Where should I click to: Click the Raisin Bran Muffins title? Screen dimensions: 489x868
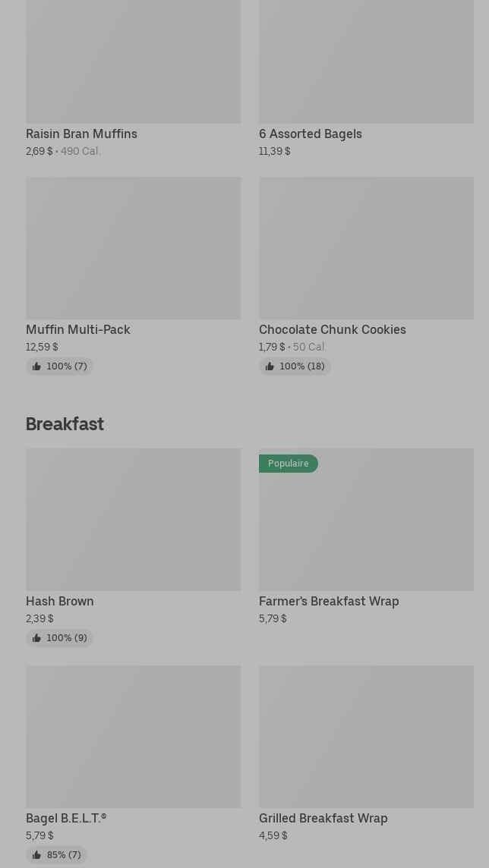(81, 134)
